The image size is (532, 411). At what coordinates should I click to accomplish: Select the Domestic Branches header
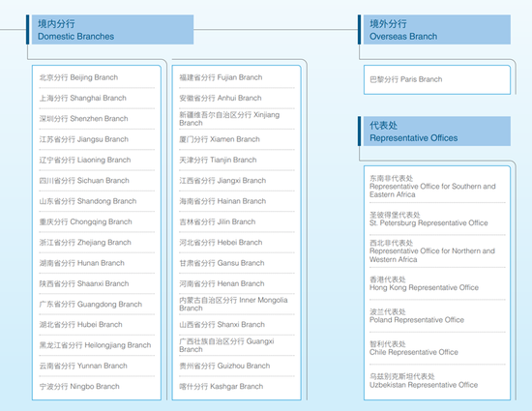coord(112,30)
